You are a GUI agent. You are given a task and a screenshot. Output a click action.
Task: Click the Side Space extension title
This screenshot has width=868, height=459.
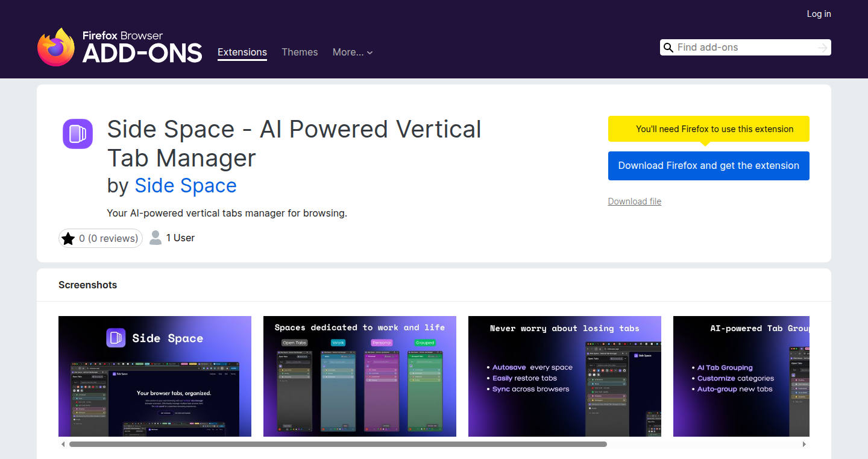coord(294,144)
